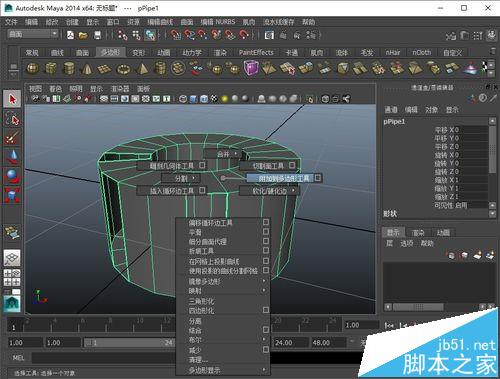
Task: Switch to the PaintEffects shelf tab
Action: [x=256, y=53]
